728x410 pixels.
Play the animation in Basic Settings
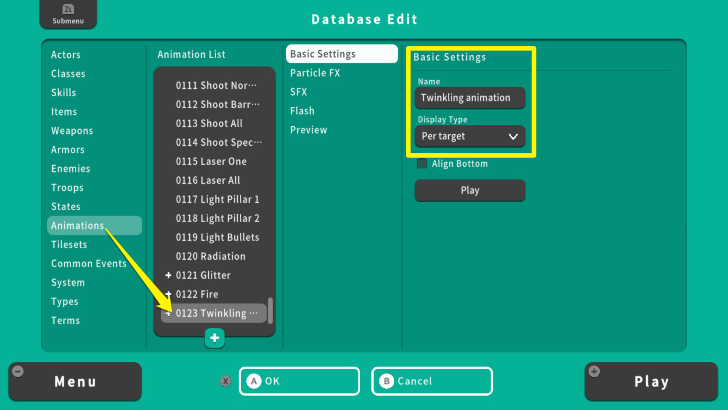tap(470, 190)
